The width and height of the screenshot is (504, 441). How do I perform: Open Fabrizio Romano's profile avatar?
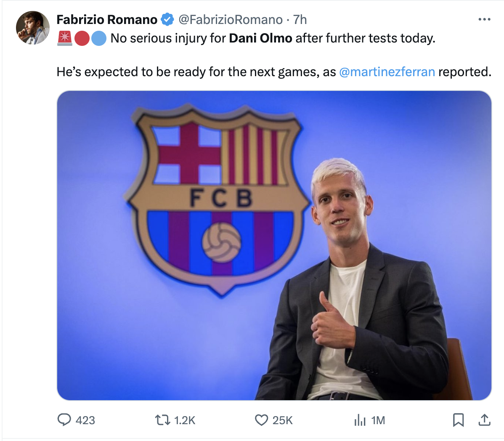(x=33, y=28)
